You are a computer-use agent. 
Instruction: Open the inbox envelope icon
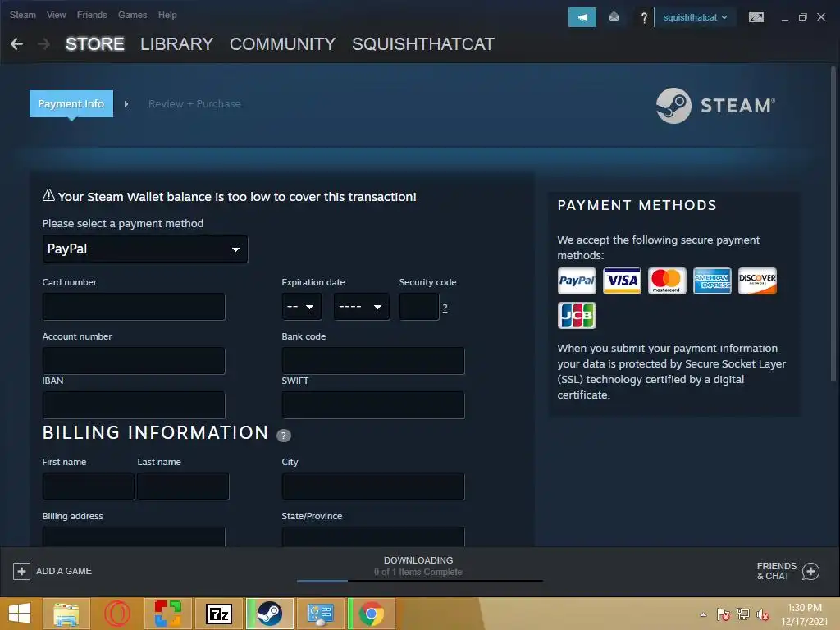[614, 17]
